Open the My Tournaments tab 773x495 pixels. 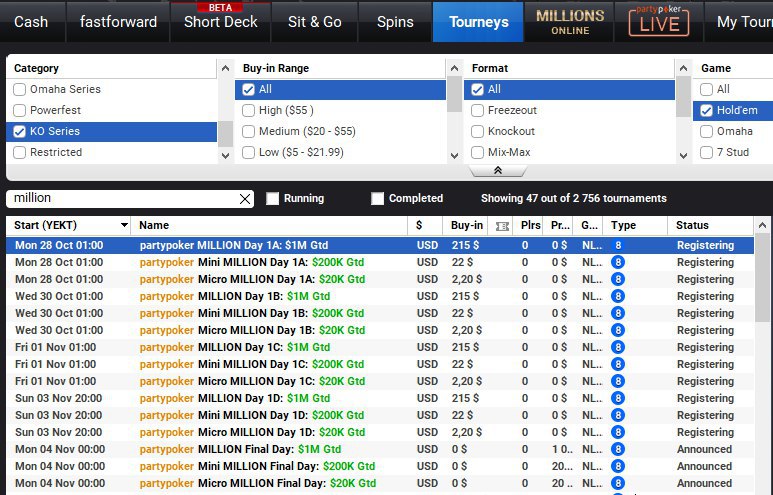pyautogui.click(x=739, y=22)
